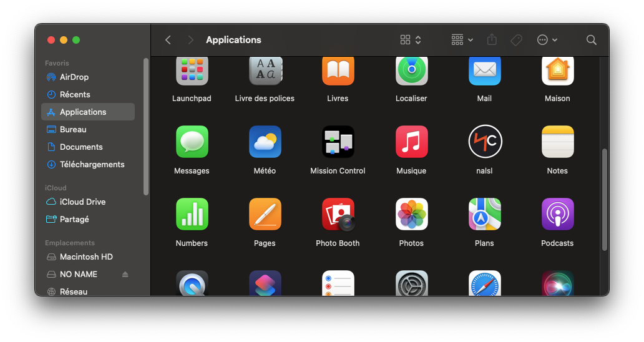Select the Reminders list app icon

coord(338,283)
